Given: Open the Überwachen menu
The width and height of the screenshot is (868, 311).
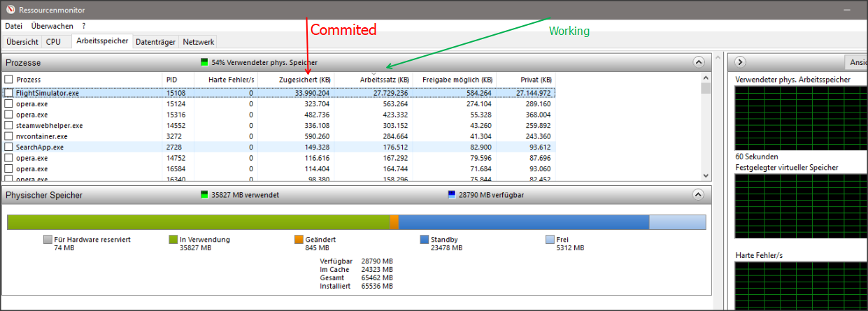Looking at the screenshot, I should 52,26.
